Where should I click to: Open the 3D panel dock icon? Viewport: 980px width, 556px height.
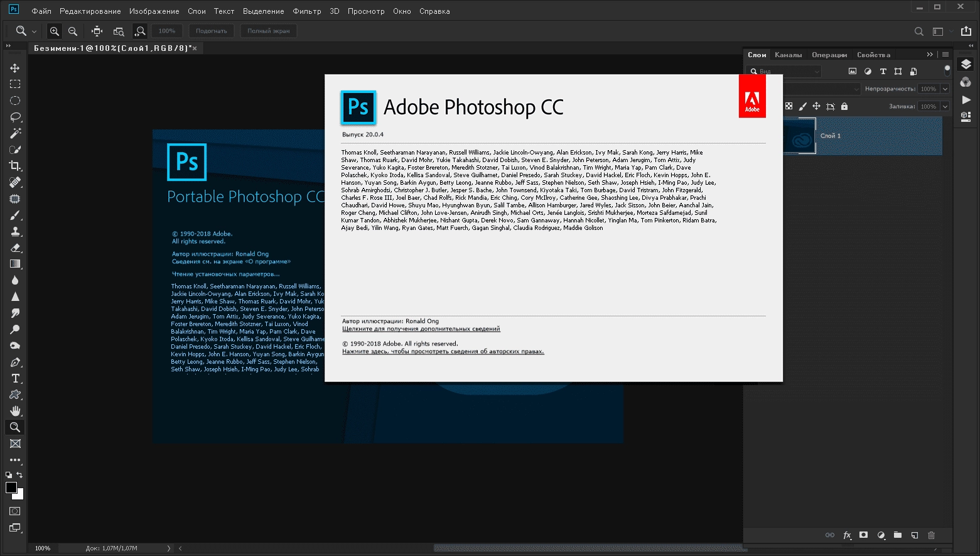tap(966, 116)
